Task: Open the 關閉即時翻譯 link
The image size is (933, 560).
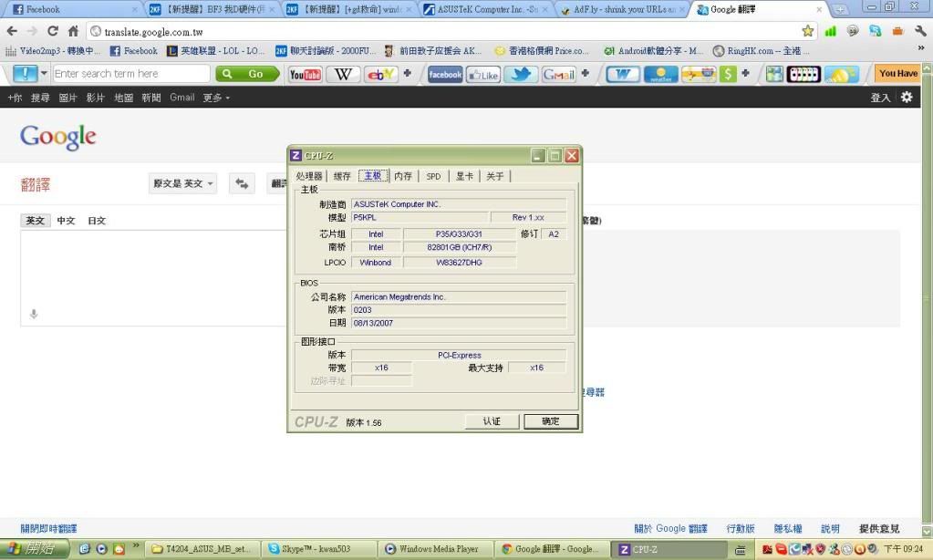Action: click(x=48, y=528)
